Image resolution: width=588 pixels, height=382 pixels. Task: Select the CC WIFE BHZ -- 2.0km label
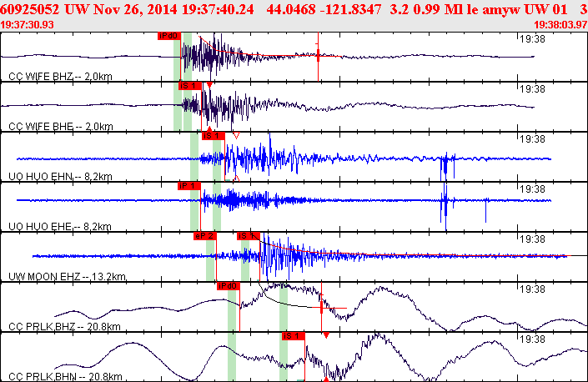(x=60, y=77)
